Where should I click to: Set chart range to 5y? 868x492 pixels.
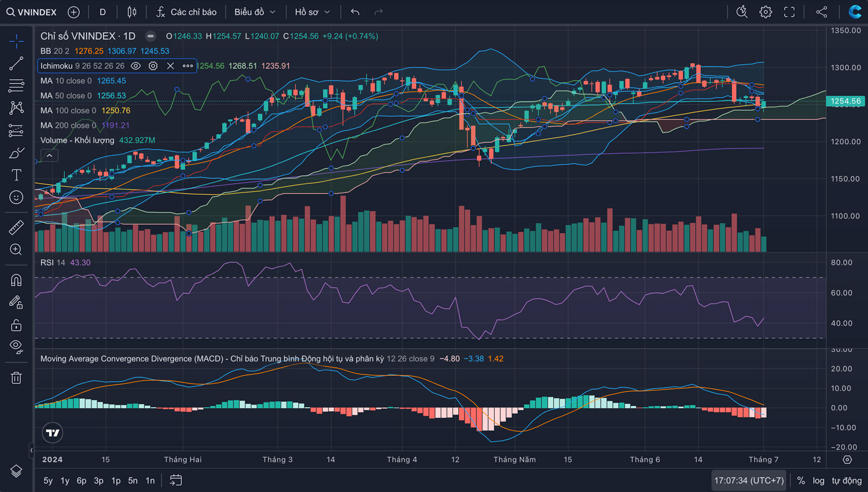pyautogui.click(x=48, y=480)
